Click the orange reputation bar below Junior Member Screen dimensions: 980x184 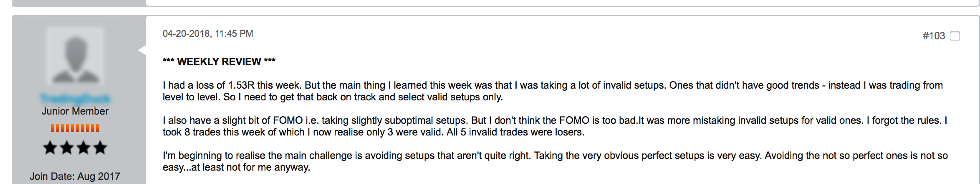coord(75,128)
